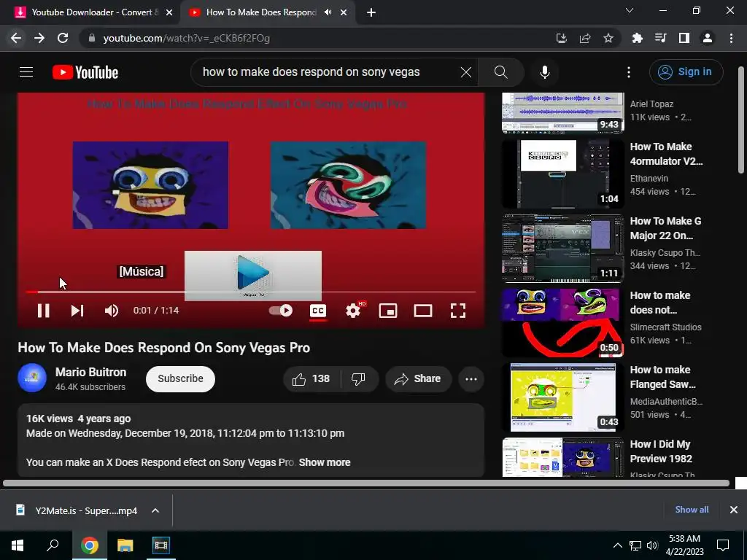This screenshot has height=560, width=747.
Task: Open the YouTube hamburger guide menu
Action: pyautogui.click(x=26, y=72)
